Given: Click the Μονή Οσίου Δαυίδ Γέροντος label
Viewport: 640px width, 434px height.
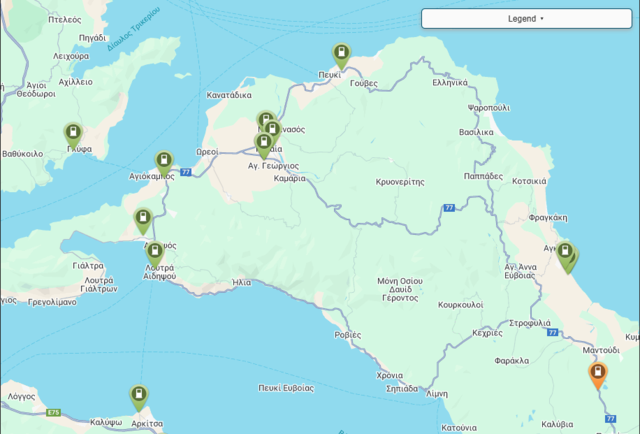Looking at the screenshot, I should (400, 289).
